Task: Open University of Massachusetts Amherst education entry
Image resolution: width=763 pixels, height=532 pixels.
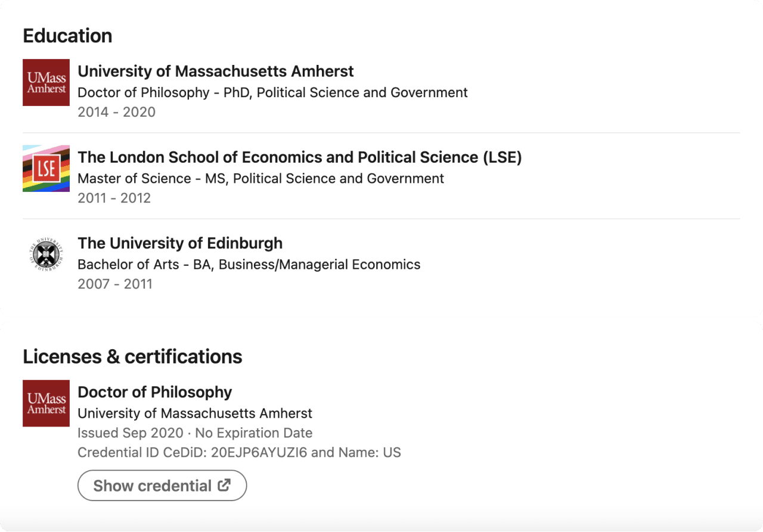Action: pyautogui.click(x=216, y=71)
